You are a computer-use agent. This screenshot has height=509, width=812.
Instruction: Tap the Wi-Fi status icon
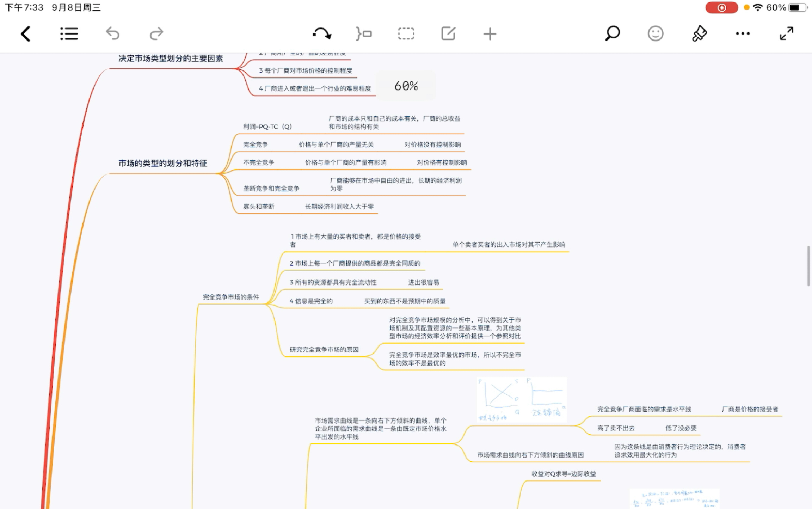tap(758, 7)
